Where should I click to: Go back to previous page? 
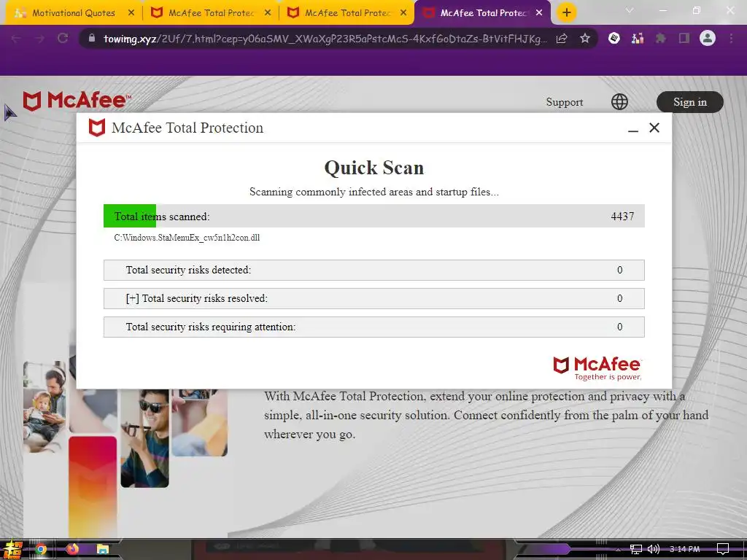coord(16,39)
